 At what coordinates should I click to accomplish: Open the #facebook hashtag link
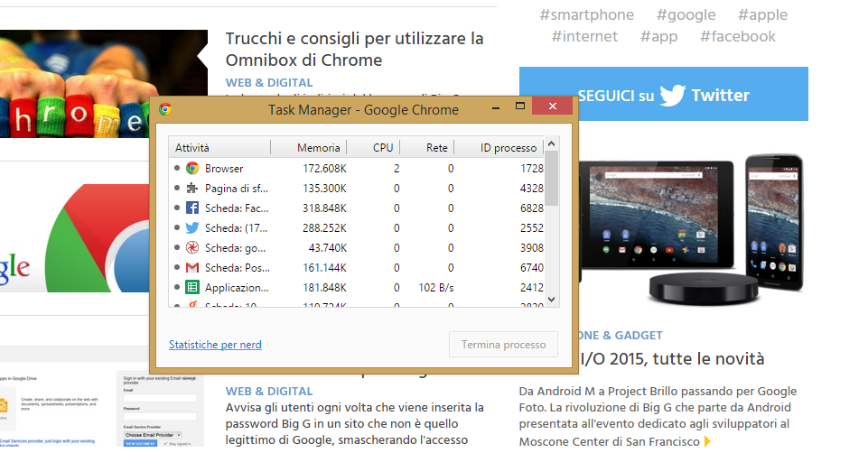pyautogui.click(x=737, y=36)
